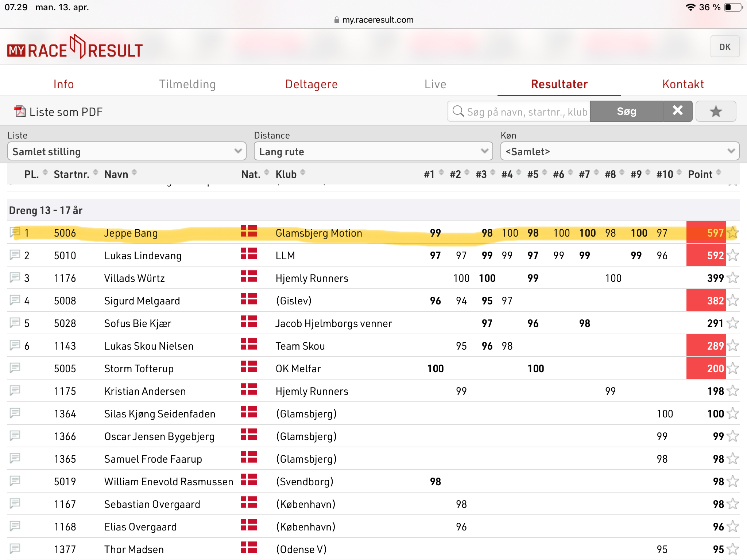This screenshot has width=747, height=560.
Task: Go to the Kontakt tab
Action: click(683, 84)
